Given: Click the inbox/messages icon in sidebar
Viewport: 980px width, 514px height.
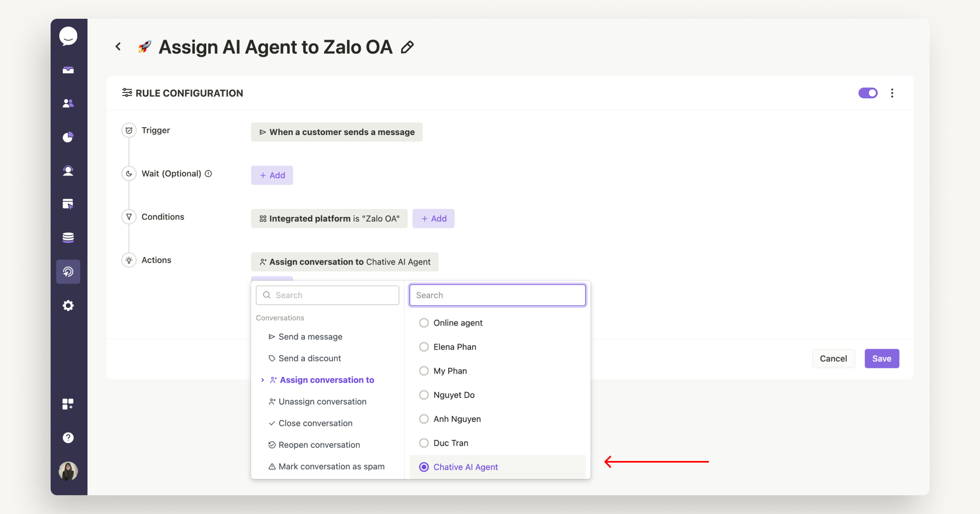Looking at the screenshot, I should click(69, 70).
